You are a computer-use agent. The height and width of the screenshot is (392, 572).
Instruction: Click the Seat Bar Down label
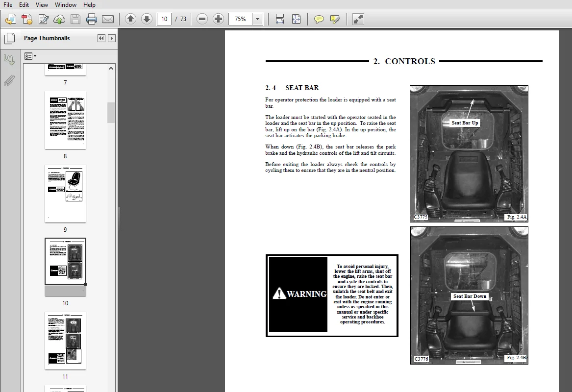(x=470, y=296)
